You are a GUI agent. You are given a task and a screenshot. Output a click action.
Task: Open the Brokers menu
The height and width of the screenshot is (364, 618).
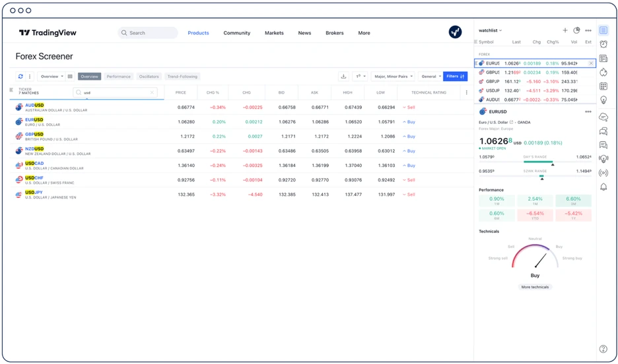tap(335, 33)
